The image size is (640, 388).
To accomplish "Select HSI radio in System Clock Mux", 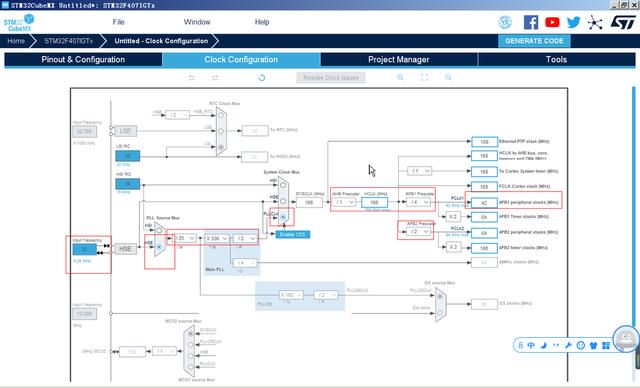I will (283, 185).
